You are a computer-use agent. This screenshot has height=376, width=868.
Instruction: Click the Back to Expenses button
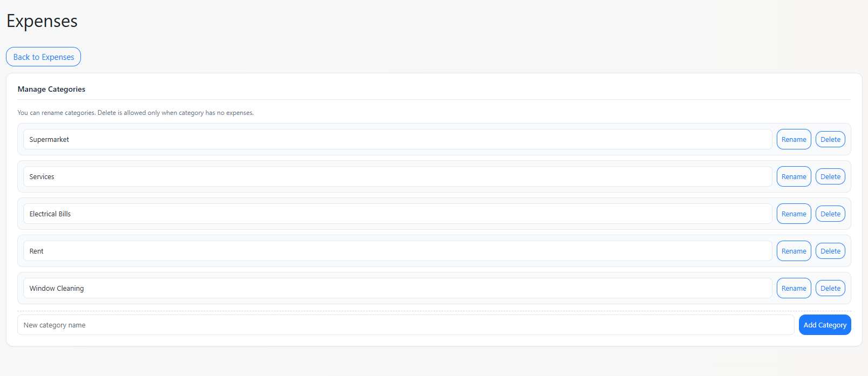[44, 57]
